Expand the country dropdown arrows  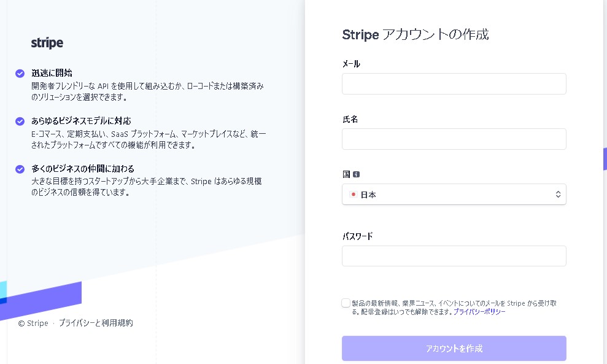[558, 195]
